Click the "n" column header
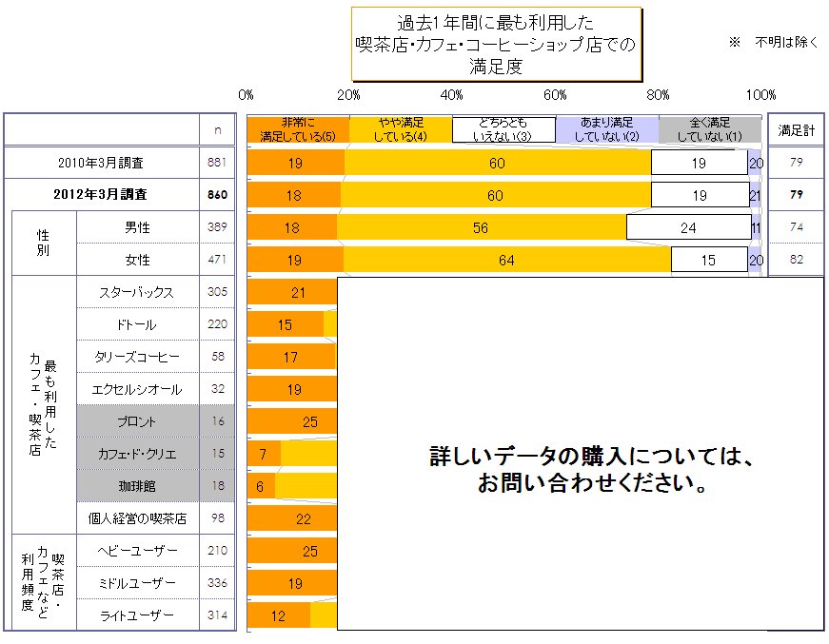829x644 pixels. [x=217, y=130]
